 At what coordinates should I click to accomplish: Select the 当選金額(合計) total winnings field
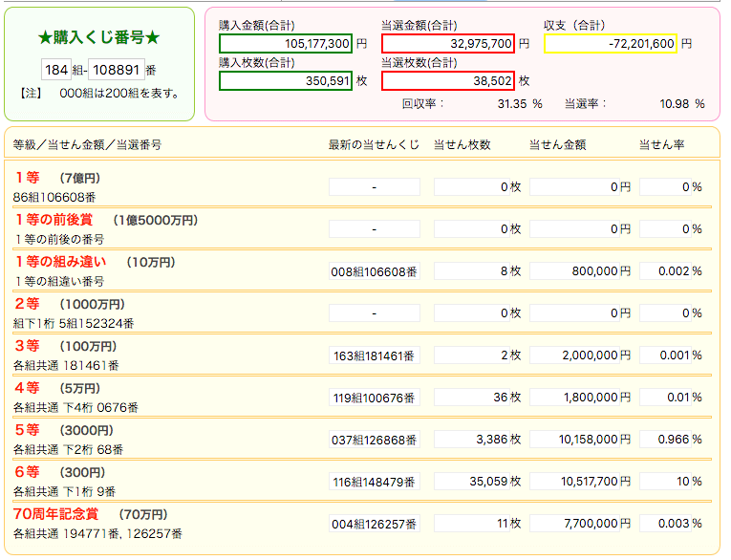[x=448, y=44]
